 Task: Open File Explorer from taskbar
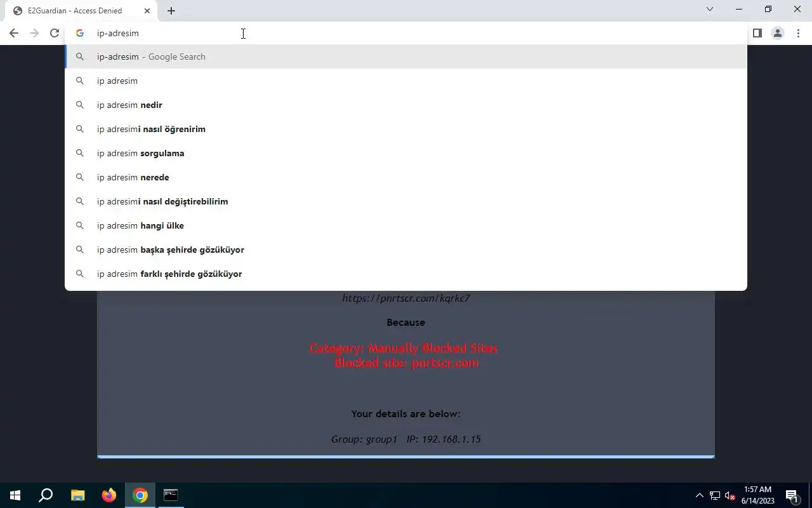tap(77, 495)
